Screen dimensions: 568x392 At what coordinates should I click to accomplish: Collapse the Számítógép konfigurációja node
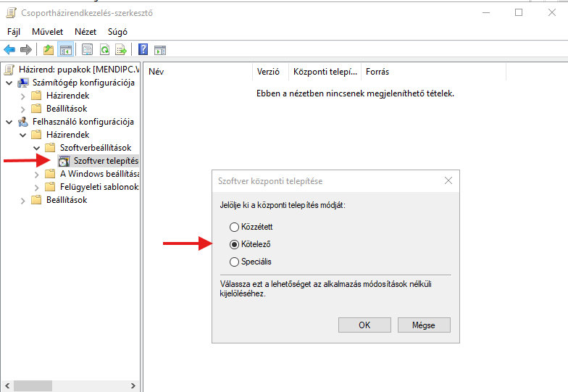[x=9, y=83]
